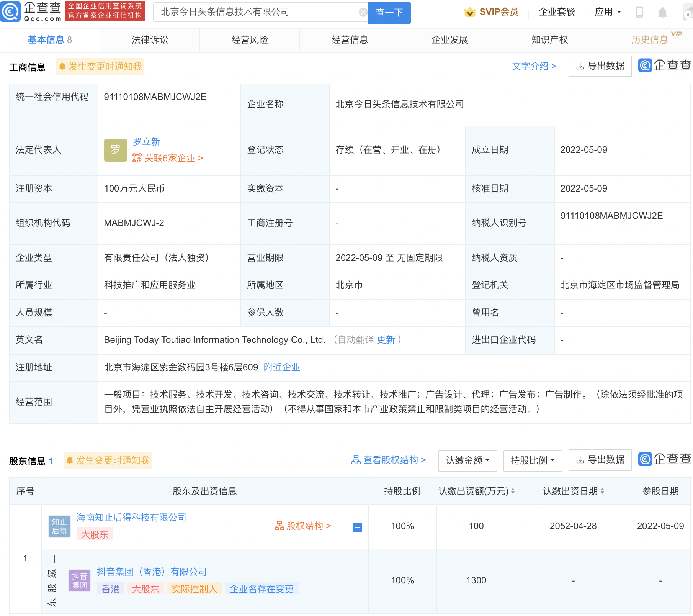693x616 pixels.
Task: Click 导出数据 button in 股东信息 section
Action: pyautogui.click(x=600, y=460)
